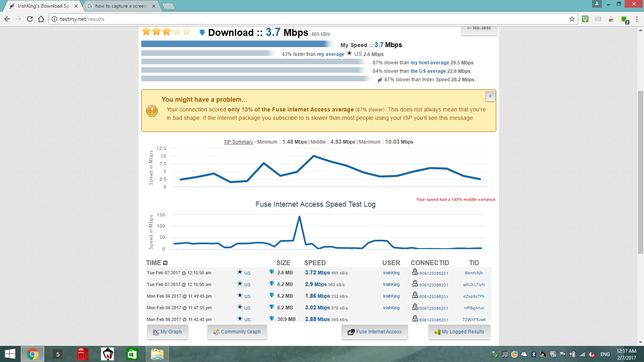Open the Fuse Internet Access button
This screenshot has height=362, width=644.
tap(375, 332)
